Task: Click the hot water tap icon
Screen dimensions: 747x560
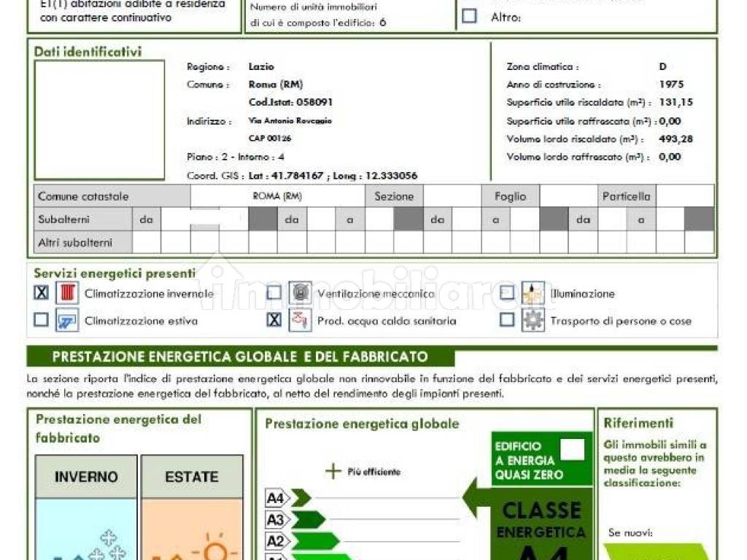Action: click(300, 319)
